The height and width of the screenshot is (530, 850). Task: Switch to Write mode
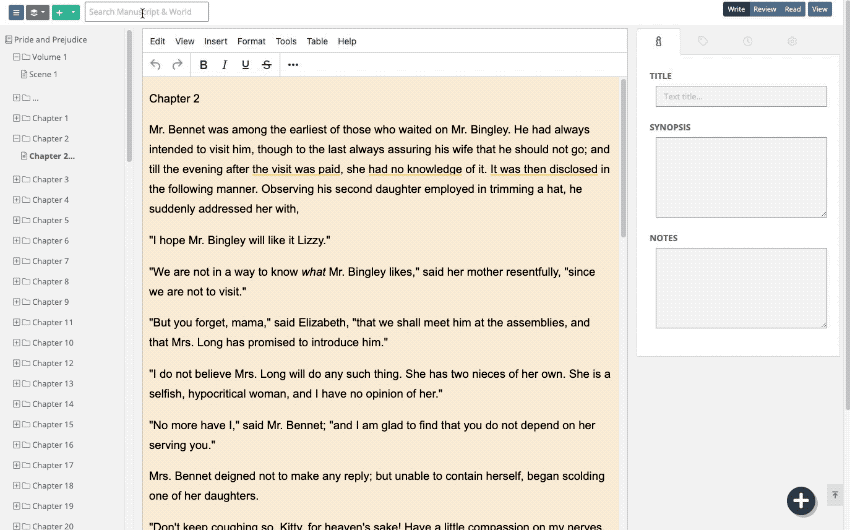(736, 9)
